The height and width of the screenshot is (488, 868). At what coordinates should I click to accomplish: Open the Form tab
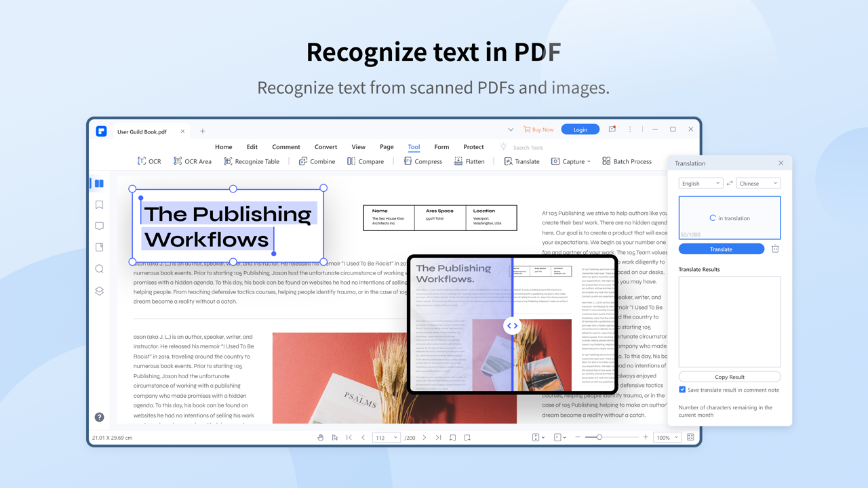441,147
